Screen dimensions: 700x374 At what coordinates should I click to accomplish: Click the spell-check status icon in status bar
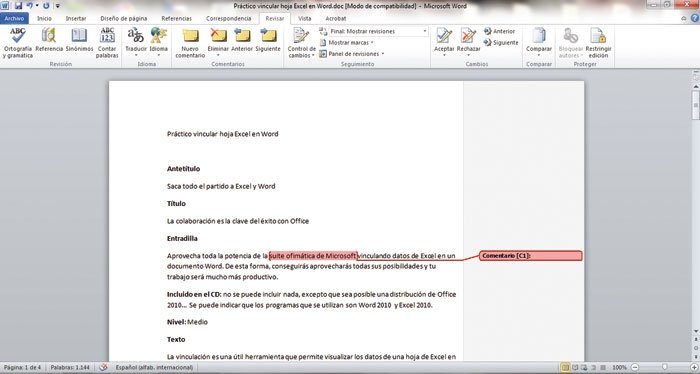point(103,367)
